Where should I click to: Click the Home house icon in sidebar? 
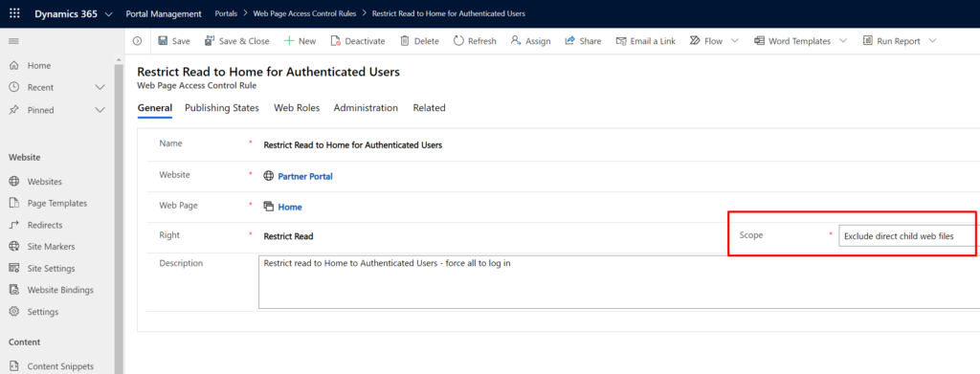pos(13,66)
